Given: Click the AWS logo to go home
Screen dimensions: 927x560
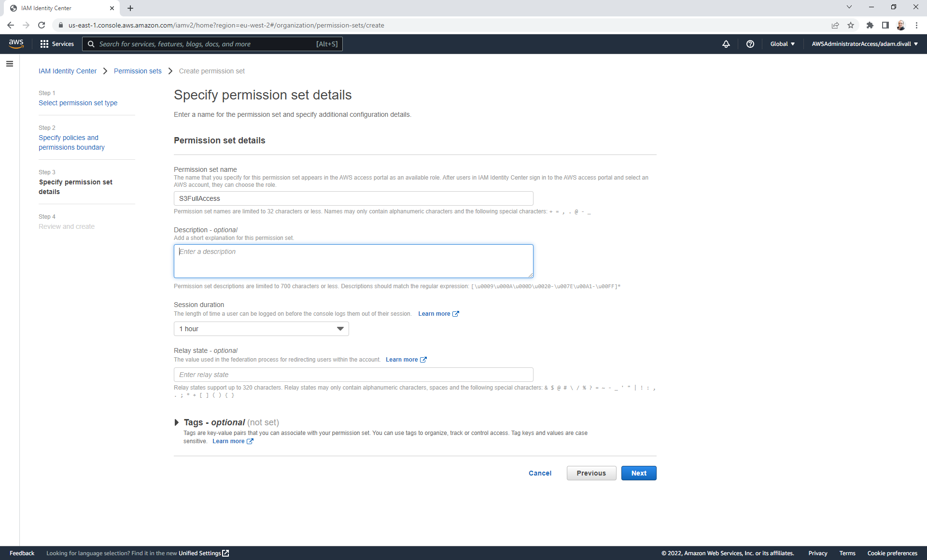Looking at the screenshot, I should pyautogui.click(x=16, y=44).
